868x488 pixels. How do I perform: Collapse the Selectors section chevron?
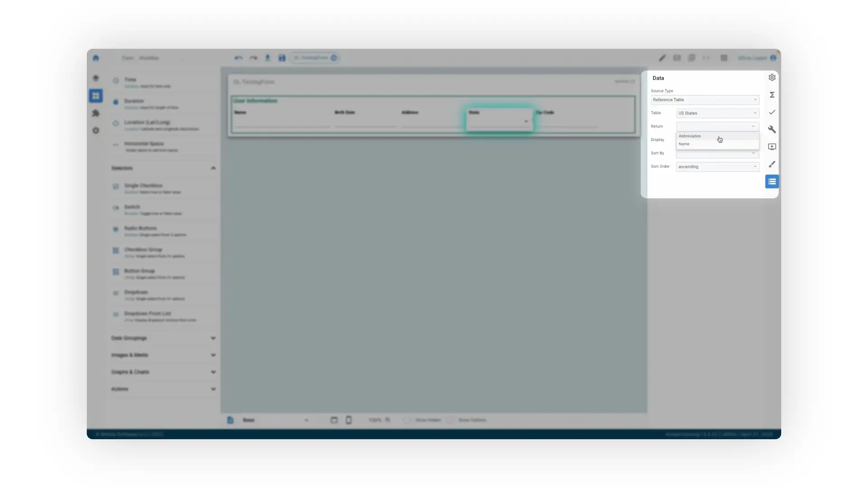click(213, 168)
